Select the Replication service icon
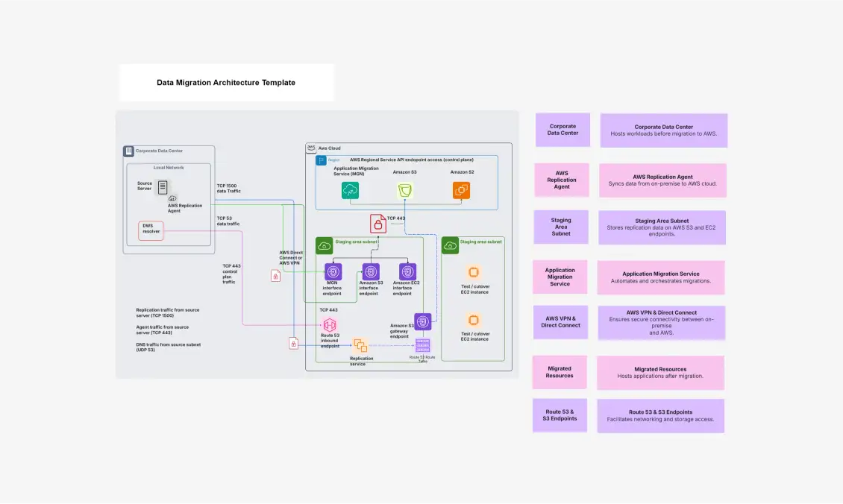The width and height of the screenshot is (843, 504). (x=360, y=345)
